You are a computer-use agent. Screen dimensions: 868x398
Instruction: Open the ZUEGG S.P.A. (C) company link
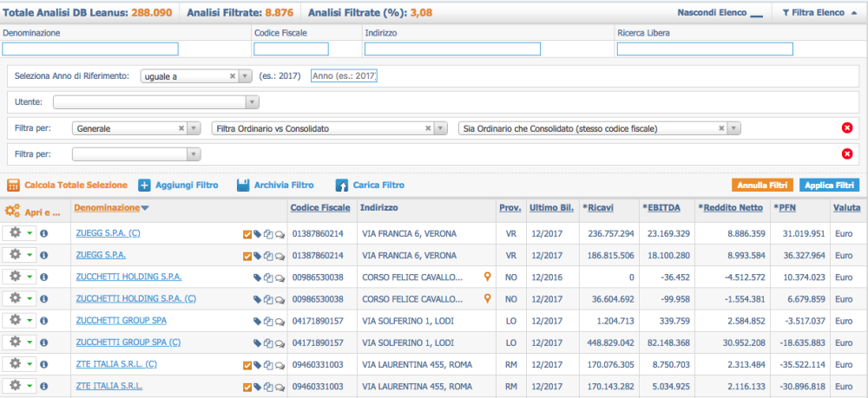pyautogui.click(x=108, y=233)
